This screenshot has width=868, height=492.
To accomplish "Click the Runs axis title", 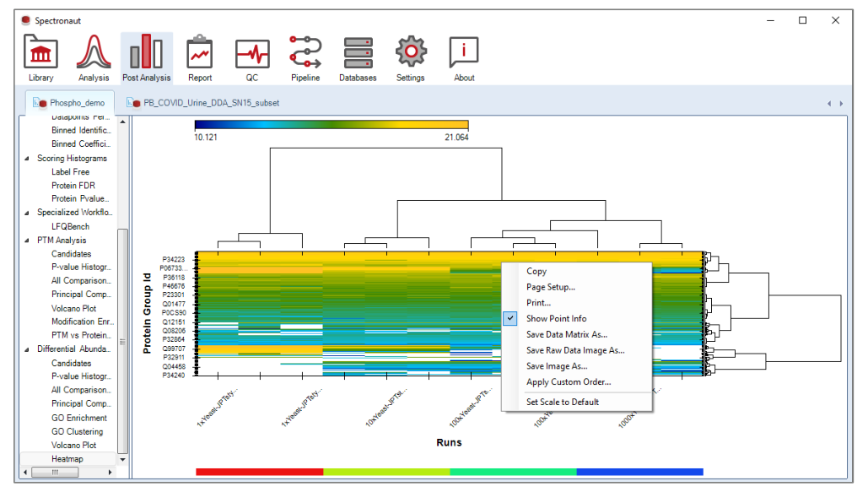I will click(x=449, y=442).
